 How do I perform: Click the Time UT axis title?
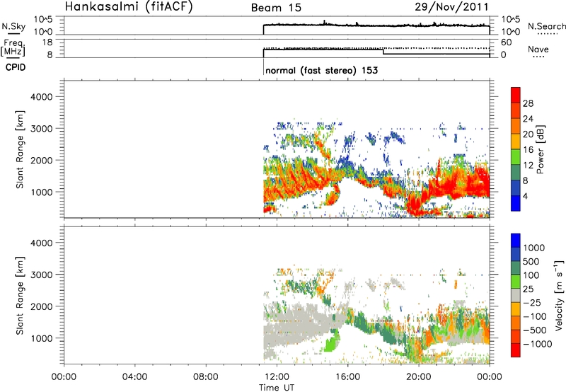coord(277,388)
